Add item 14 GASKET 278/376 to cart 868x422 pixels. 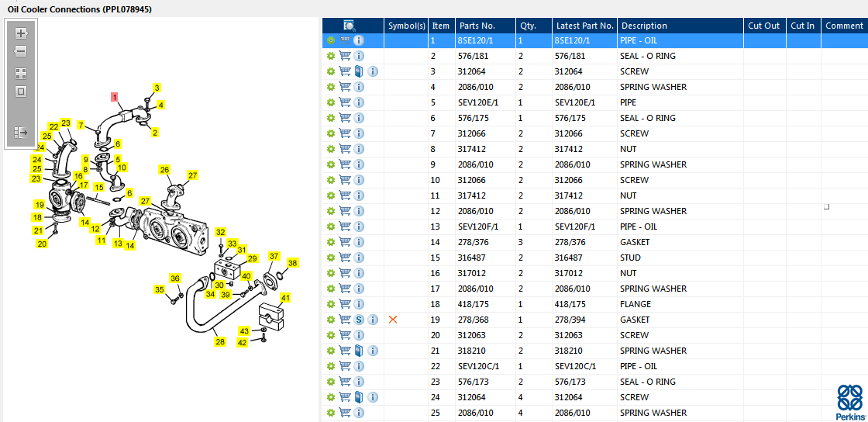pos(345,242)
